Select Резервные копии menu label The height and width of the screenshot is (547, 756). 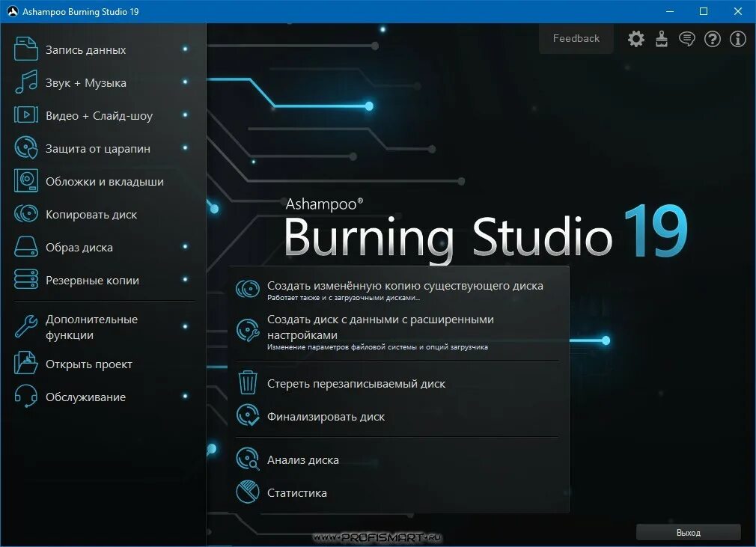[x=92, y=281]
